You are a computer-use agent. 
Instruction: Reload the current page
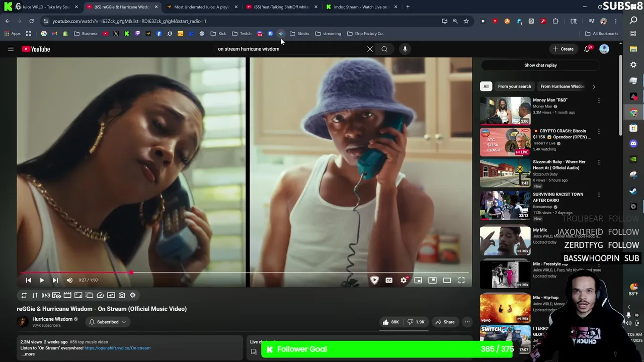[x=31, y=21]
